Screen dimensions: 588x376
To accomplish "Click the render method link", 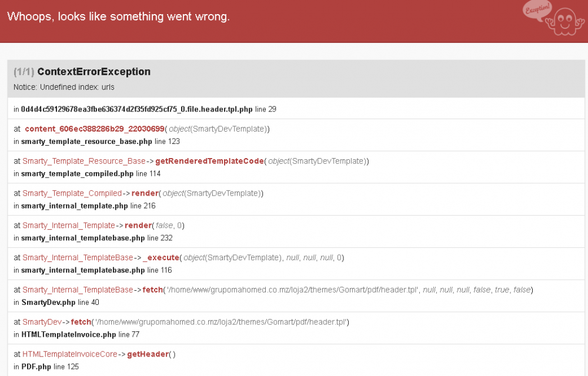I will coord(145,193).
